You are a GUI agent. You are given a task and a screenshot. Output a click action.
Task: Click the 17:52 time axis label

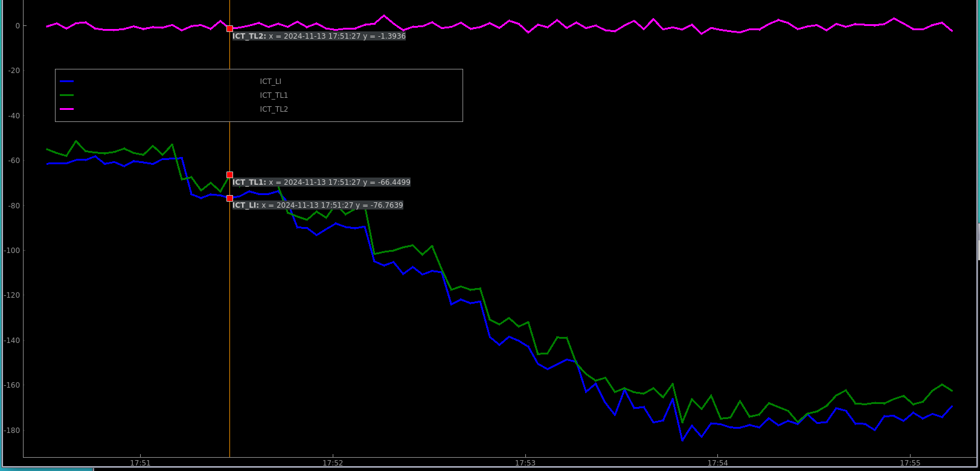(333, 463)
